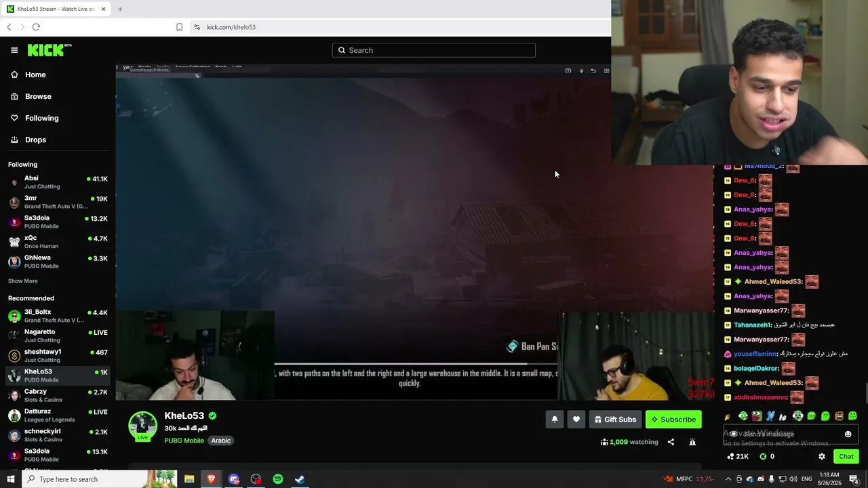The image size is (868, 488).
Task: Open Windows notification center
Action: tap(854, 479)
